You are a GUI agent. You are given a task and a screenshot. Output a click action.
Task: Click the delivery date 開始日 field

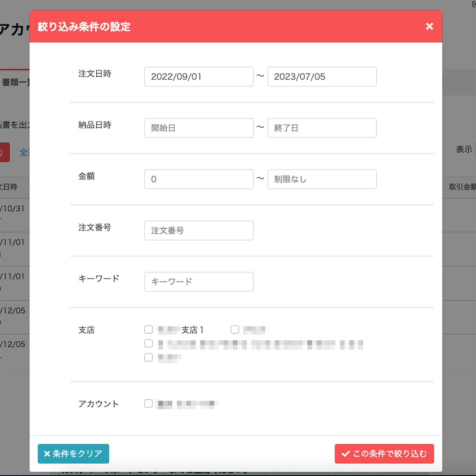[x=199, y=128]
